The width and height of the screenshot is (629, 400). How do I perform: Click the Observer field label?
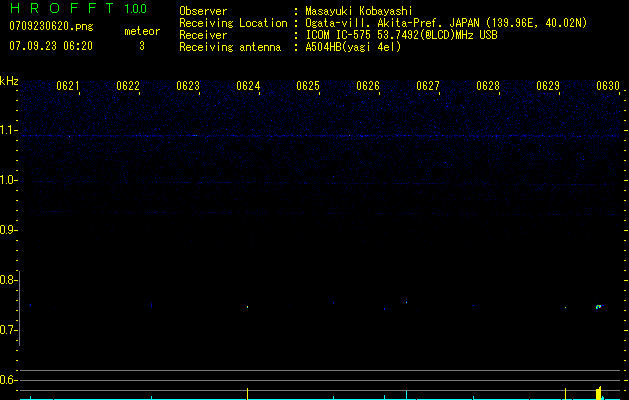203,11
